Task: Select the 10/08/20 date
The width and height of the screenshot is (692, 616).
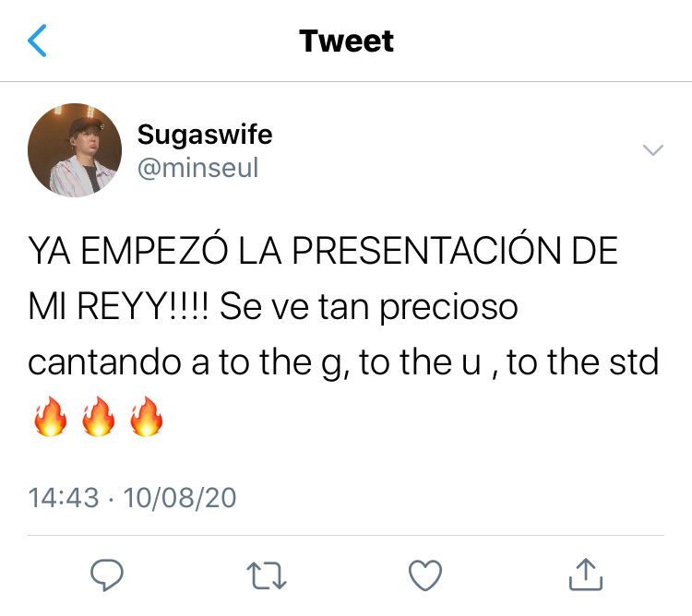Action: pyautogui.click(x=180, y=498)
